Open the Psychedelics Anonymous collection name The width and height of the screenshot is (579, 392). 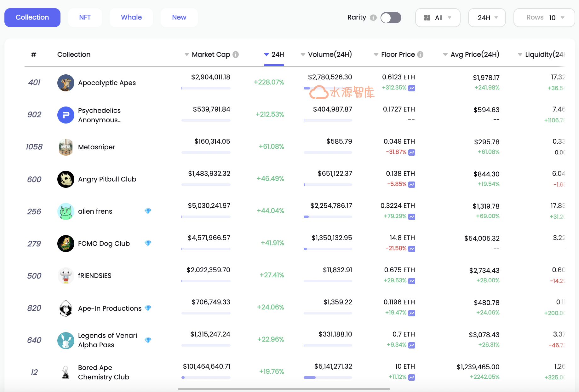[x=100, y=115]
